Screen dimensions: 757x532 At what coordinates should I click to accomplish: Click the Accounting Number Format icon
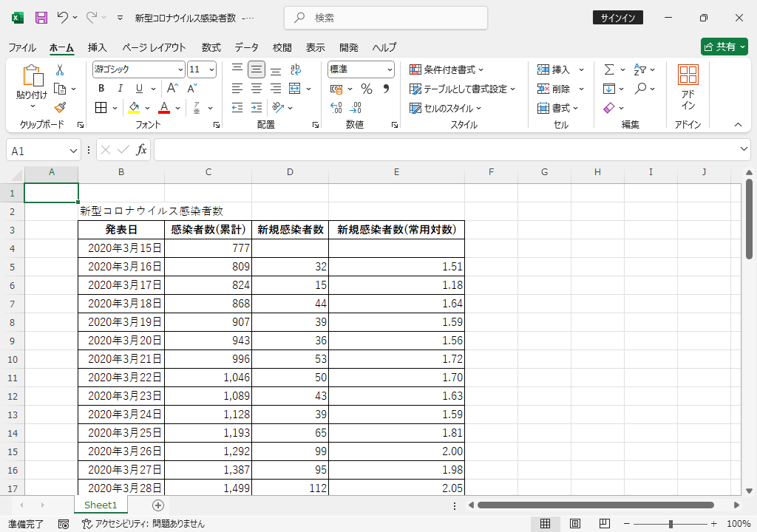pos(336,89)
